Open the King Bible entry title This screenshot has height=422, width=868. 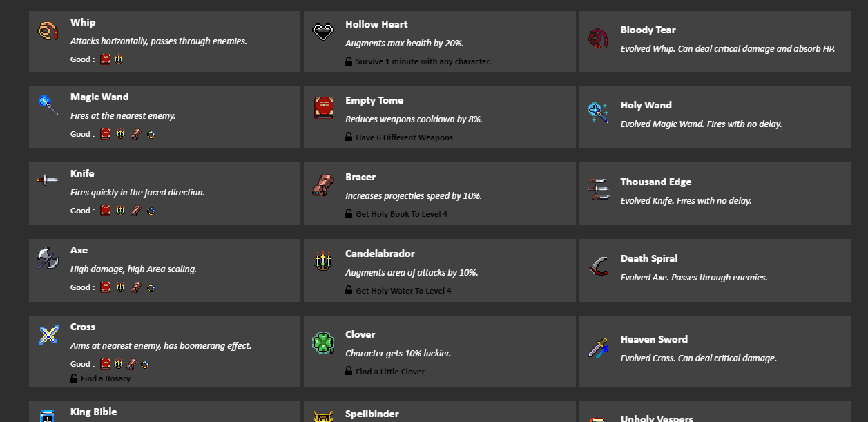(93, 412)
